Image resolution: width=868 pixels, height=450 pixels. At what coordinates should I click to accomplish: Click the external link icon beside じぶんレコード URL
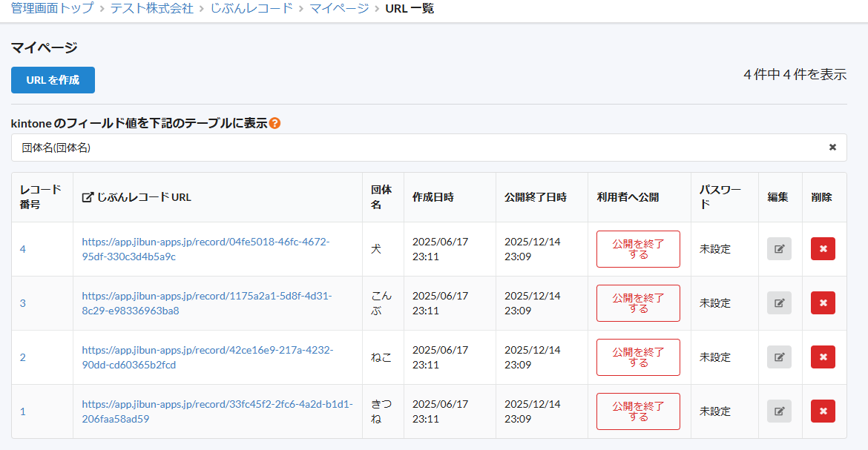[x=88, y=197]
